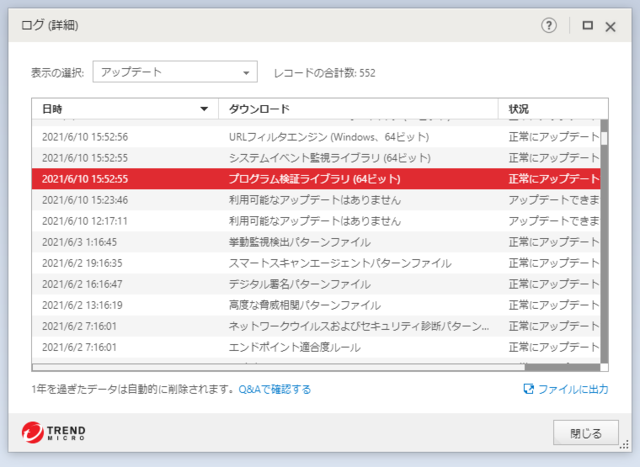
Task: Click date cell 2021/6/3 1:16:45
Action: [79, 242]
